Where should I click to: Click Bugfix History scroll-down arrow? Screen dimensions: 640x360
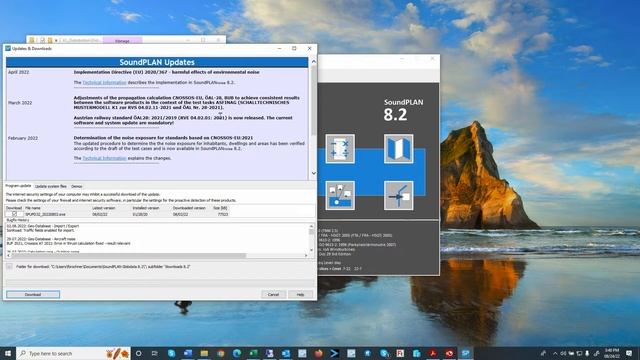(311, 249)
